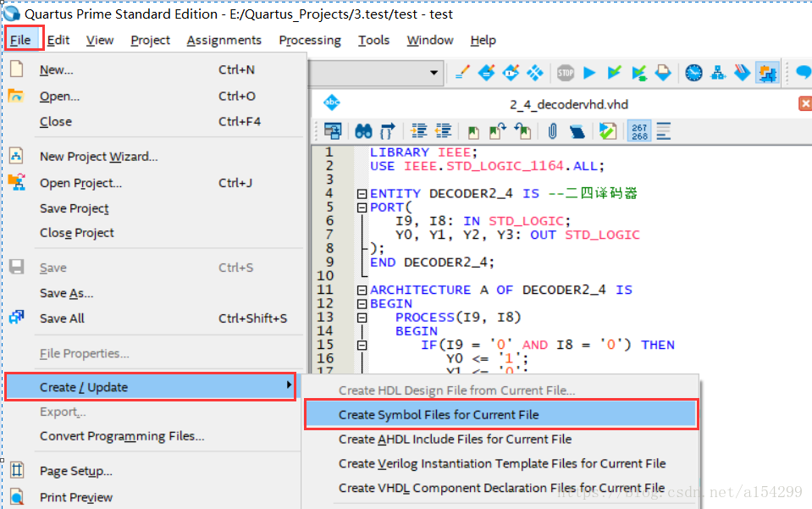
Task: Jump to previous bookmark icon
Action: click(x=522, y=131)
